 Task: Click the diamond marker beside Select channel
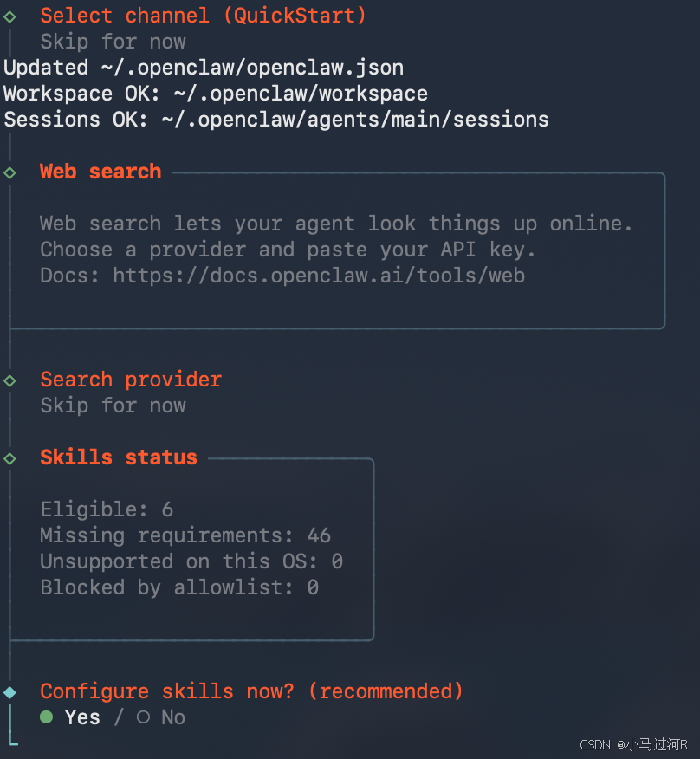point(10,17)
